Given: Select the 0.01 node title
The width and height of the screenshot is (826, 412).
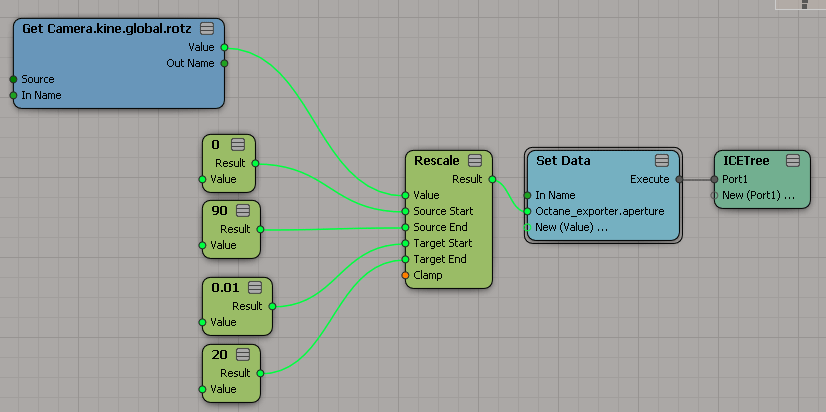Looking at the screenshot, I should click(x=225, y=288).
